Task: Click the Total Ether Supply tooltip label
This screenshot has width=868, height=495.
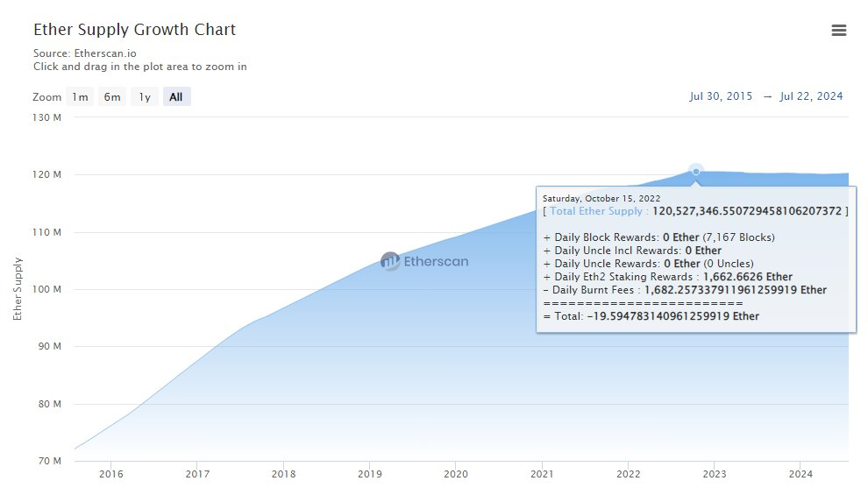Action: [599, 211]
